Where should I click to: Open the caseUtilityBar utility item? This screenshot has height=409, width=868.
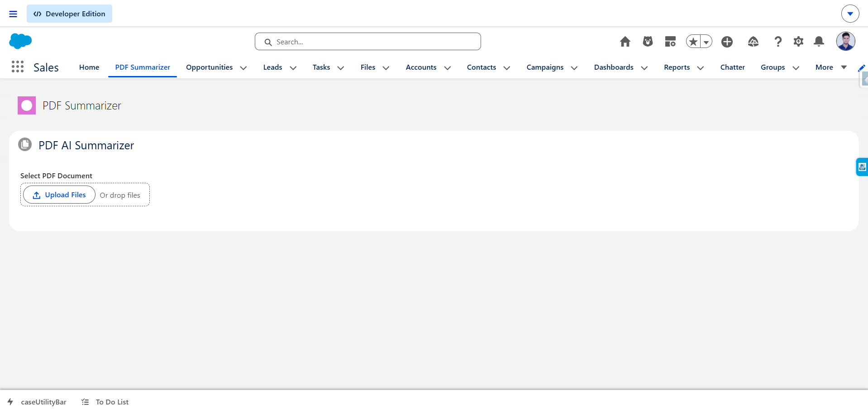tap(37, 402)
